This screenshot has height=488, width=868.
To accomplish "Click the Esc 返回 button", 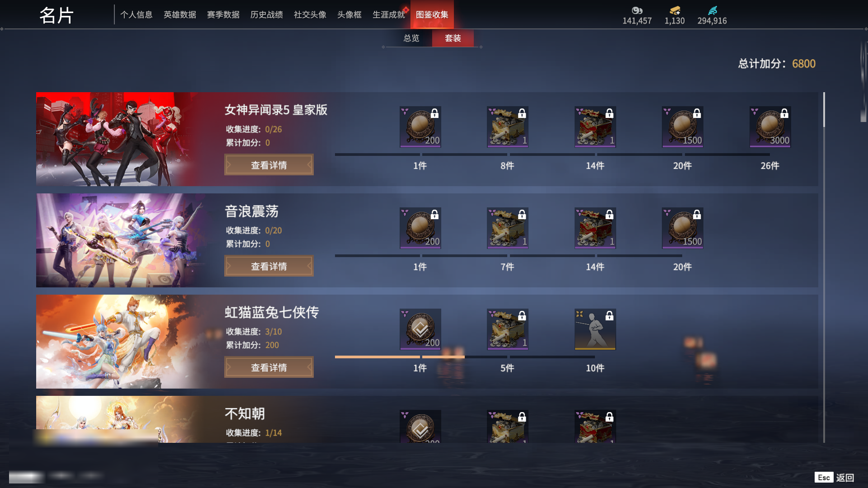I will 835,478.
